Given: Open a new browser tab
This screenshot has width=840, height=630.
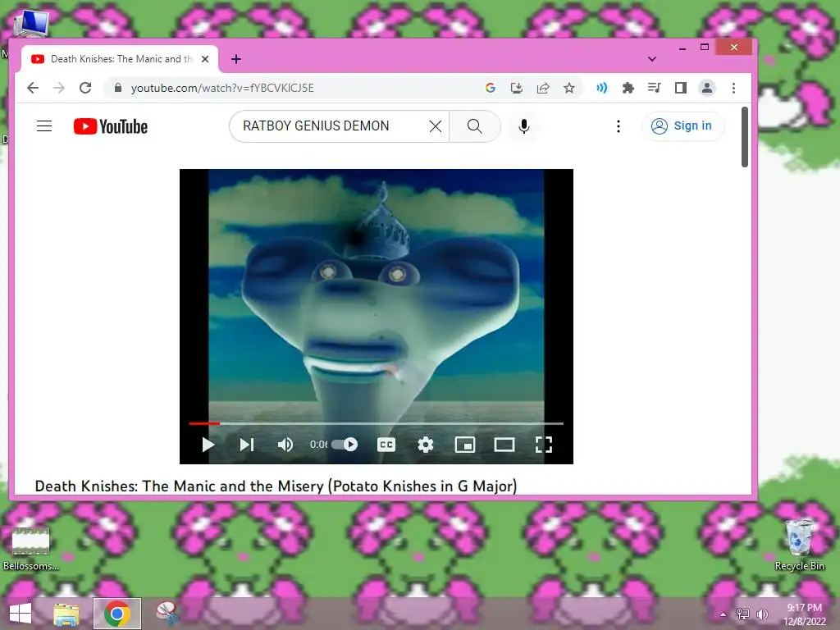Looking at the screenshot, I should point(236,59).
